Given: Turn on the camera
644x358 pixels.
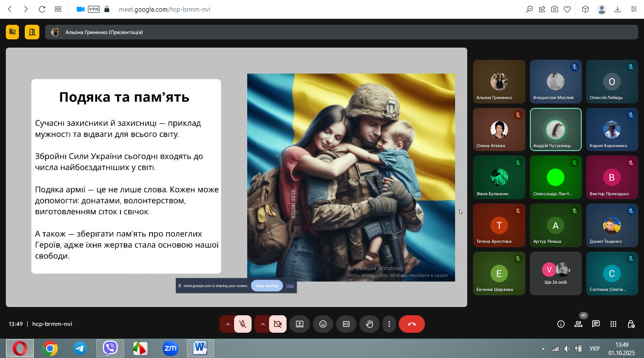Looking at the screenshot, I should tap(278, 324).
